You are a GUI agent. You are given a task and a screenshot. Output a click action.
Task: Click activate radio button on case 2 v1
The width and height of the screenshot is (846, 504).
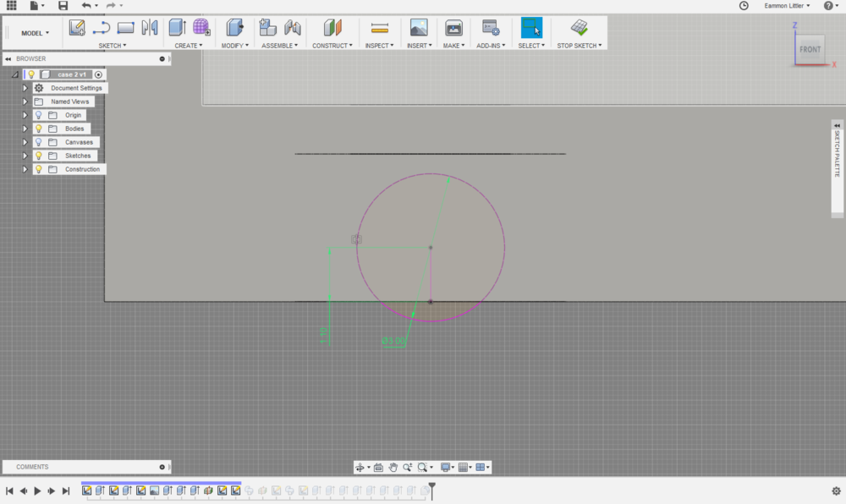(x=98, y=74)
